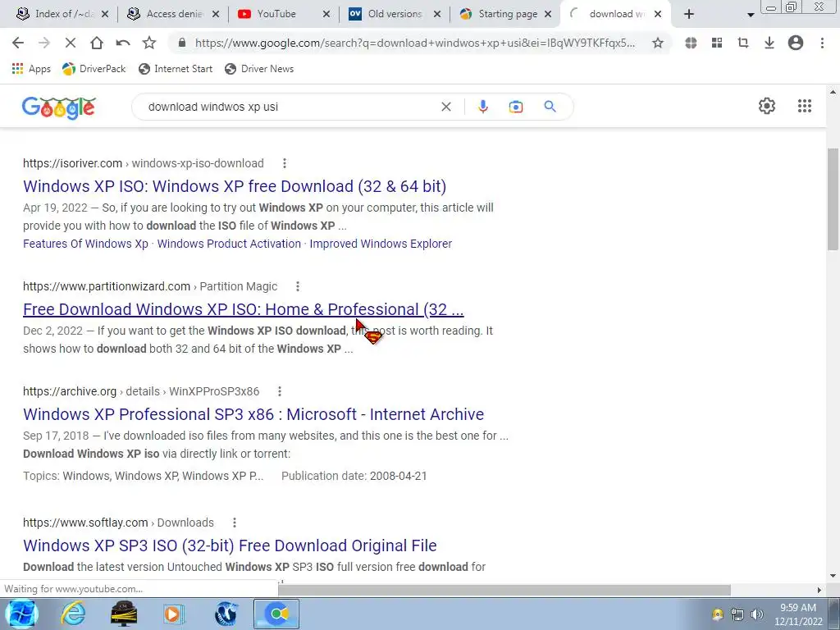Go to Google homepage via logo
Image resolution: width=840 pixels, height=630 pixels.
click(x=59, y=107)
